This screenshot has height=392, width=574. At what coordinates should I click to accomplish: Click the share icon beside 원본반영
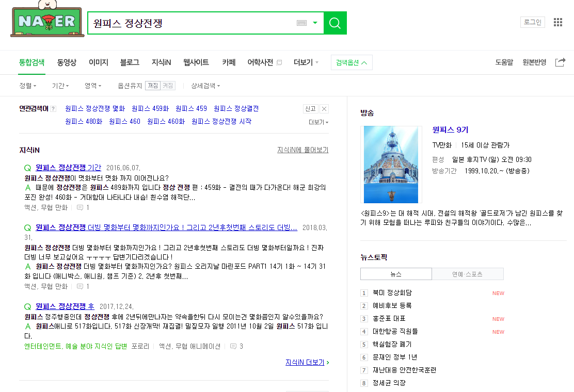coord(560,62)
